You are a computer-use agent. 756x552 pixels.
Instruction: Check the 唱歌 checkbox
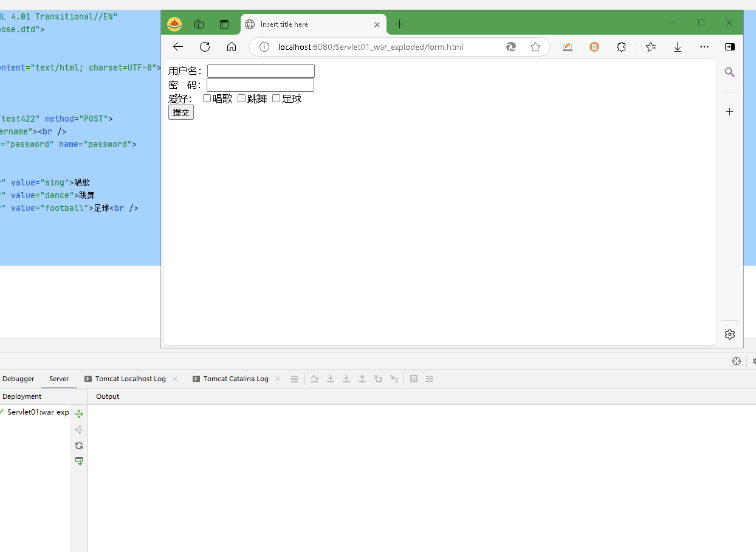click(x=207, y=98)
